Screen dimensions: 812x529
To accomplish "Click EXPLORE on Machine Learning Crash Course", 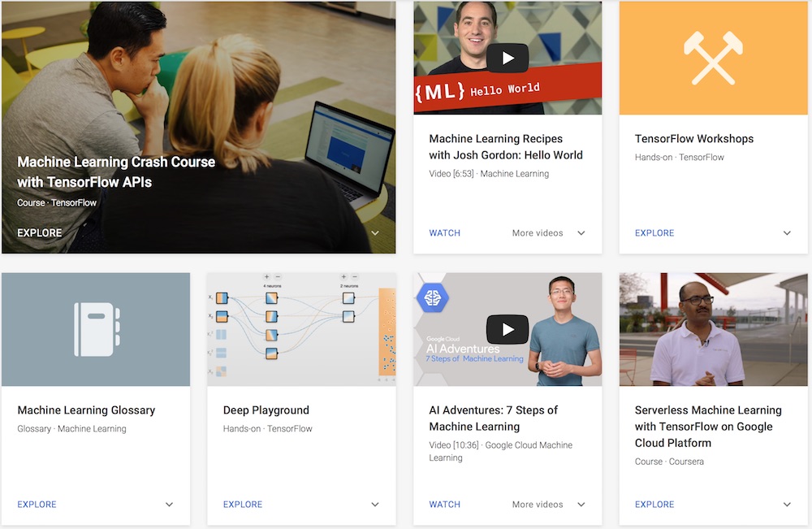I will (39, 232).
